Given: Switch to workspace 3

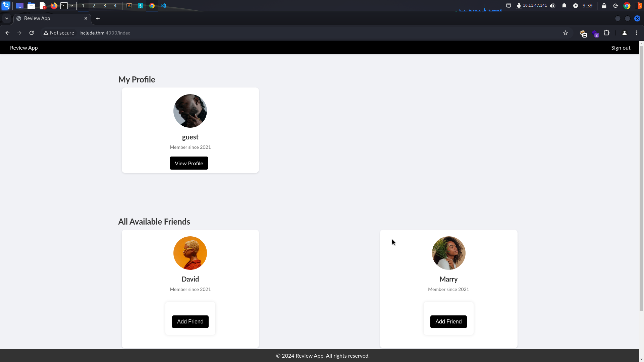Looking at the screenshot, I should 105,6.
